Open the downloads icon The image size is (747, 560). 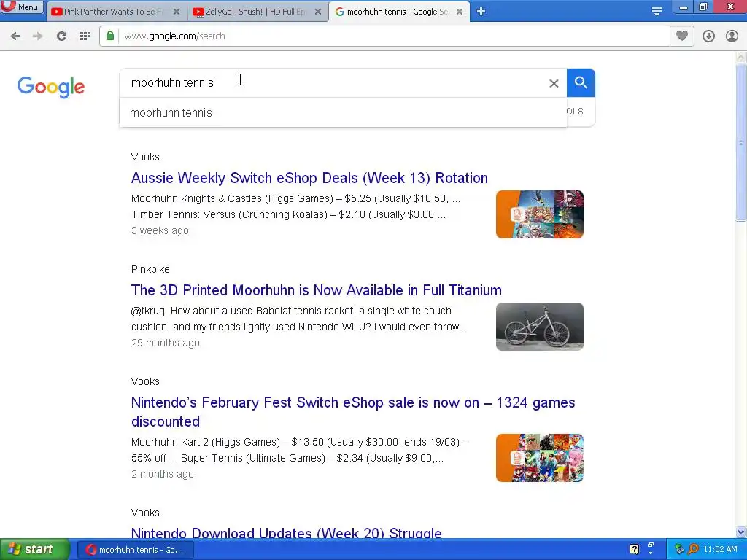[x=708, y=36]
